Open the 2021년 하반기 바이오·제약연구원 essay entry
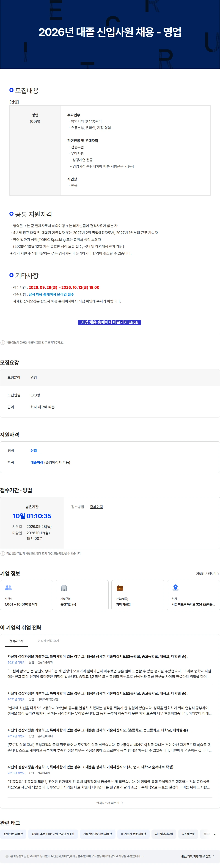The width and height of the screenshot is (220, 868). [x=110, y=704]
